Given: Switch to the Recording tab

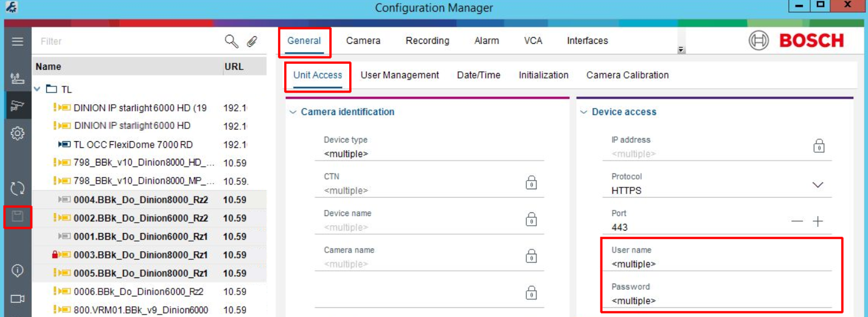Looking at the screenshot, I should [x=427, y=41].
